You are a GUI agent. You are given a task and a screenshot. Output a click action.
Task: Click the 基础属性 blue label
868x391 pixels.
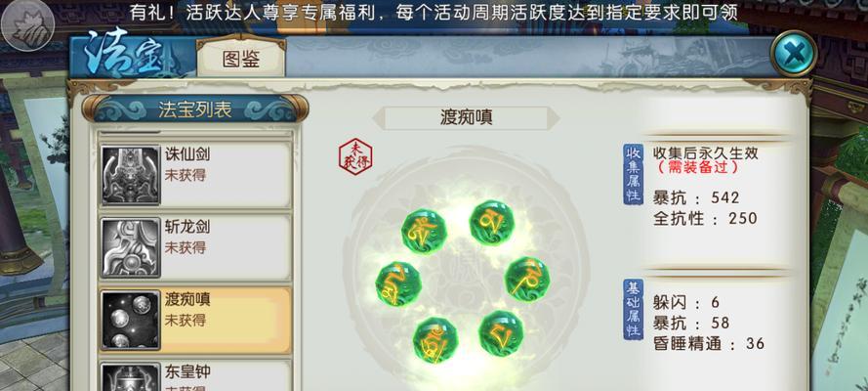pyautogui.click(x=634, y=310)
